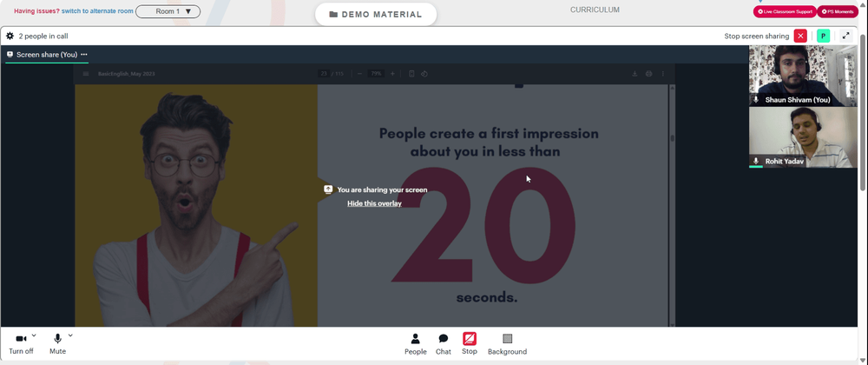Expand camera options chevron
Image resolution: width=868 pixels, height=365 pixels.
[x=34, y=335]
